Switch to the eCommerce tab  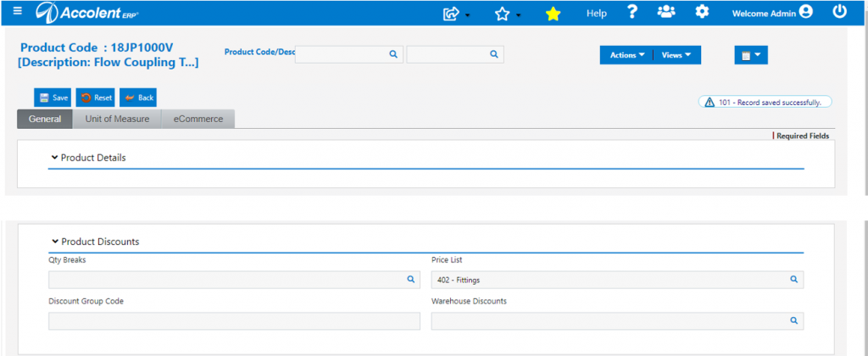click(198, 119)
